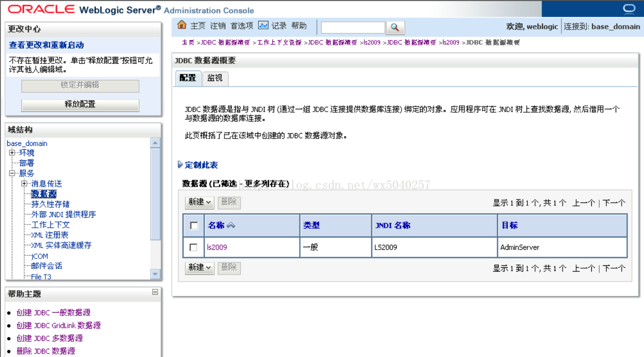Select base_domain in the domain tree
Viewport: 644px width, 357px height.
pyautogui.click(x=27, y=143)
